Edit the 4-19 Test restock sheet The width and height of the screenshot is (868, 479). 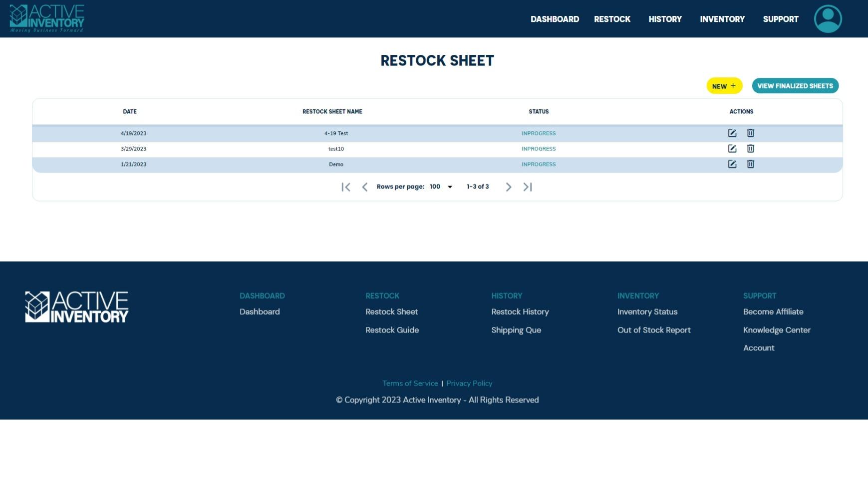click(x=732, y=133)
